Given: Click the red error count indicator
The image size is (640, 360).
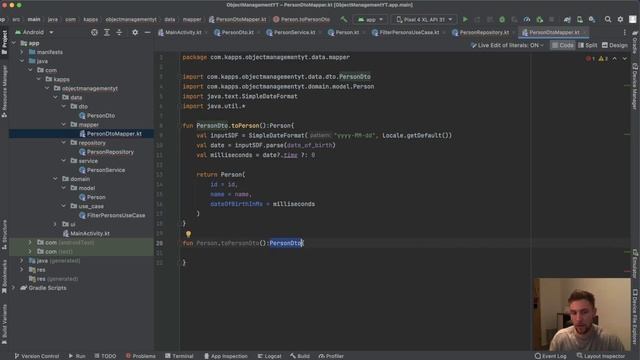Looking at the screenshot, I should pyautogui.click(x=590, y=59).
